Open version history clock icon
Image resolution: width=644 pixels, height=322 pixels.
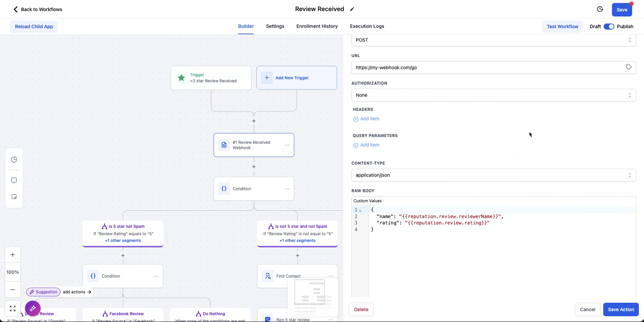(600, 9)
